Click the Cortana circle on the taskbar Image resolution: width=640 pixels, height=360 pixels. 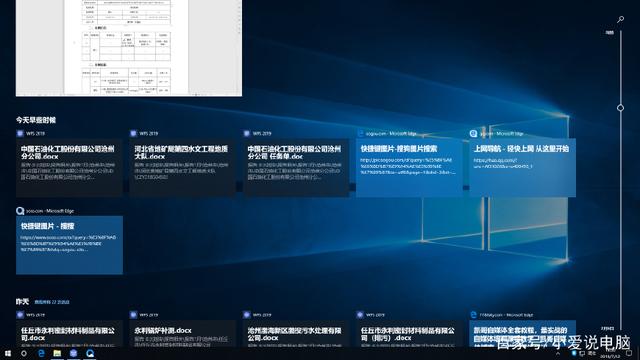point(24,353)
